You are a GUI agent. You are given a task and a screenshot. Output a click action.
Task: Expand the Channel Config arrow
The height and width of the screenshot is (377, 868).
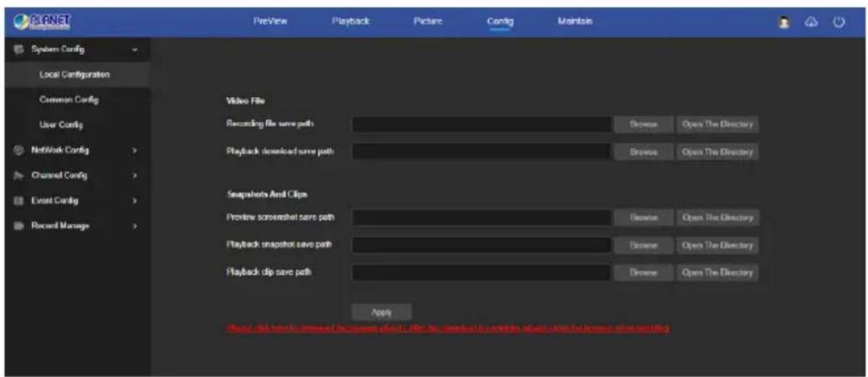[135, 176]
